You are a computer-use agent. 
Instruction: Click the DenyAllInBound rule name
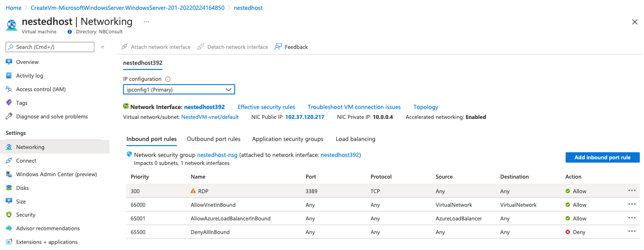click(x=210, y=232)
